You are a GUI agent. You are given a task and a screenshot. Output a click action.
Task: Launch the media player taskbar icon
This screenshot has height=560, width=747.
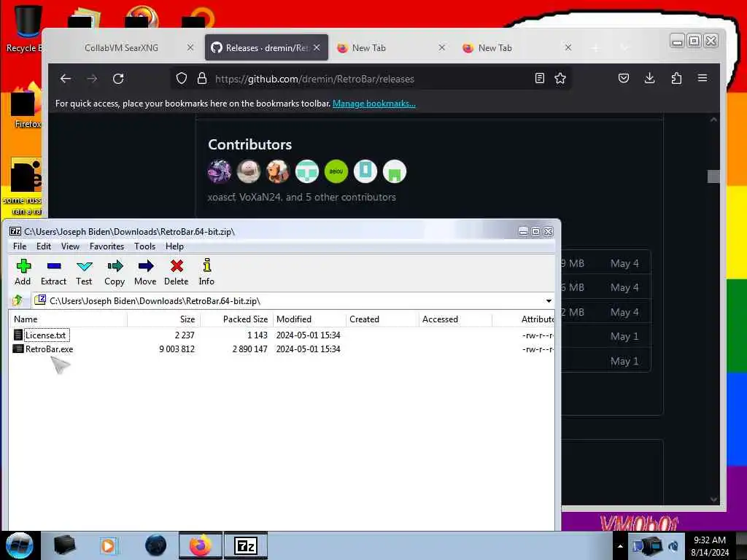[109, 545]
